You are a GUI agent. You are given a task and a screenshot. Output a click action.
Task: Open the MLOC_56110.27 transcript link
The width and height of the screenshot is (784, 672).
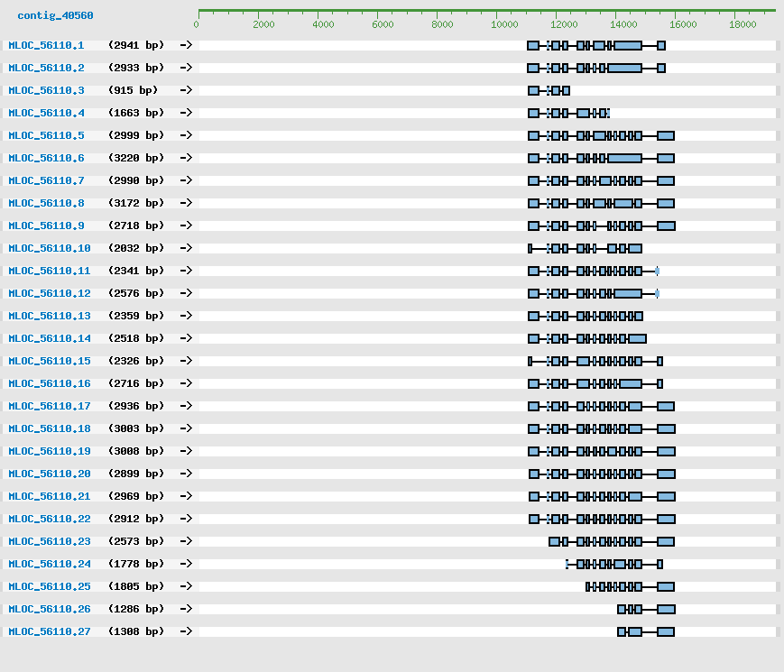(50, 631)
